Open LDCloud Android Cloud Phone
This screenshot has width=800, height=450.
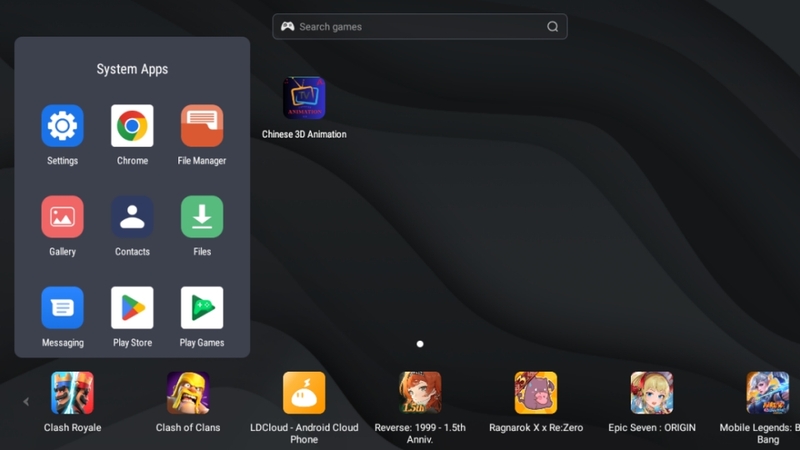tap(304, 393)
